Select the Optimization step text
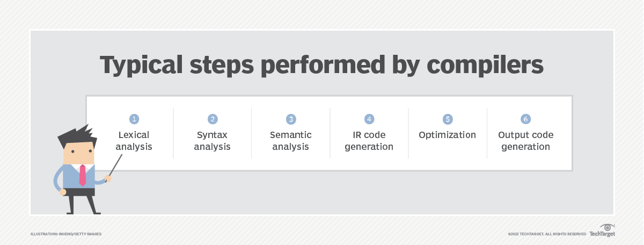644x245 pixels. coord(448,135)
